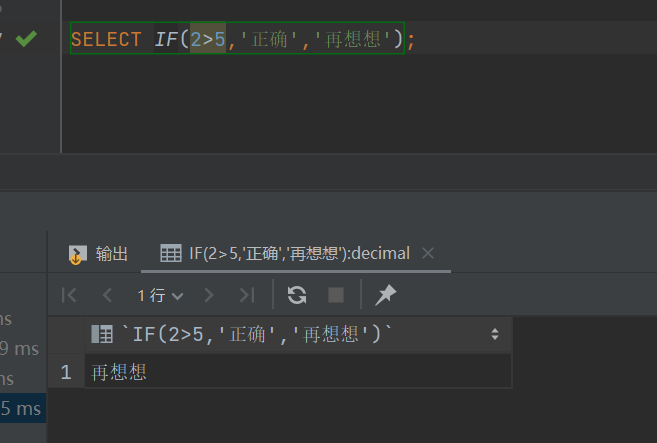Pin the result tab
The height and width of the screenshot is (443, 657).
coord(384,295)
